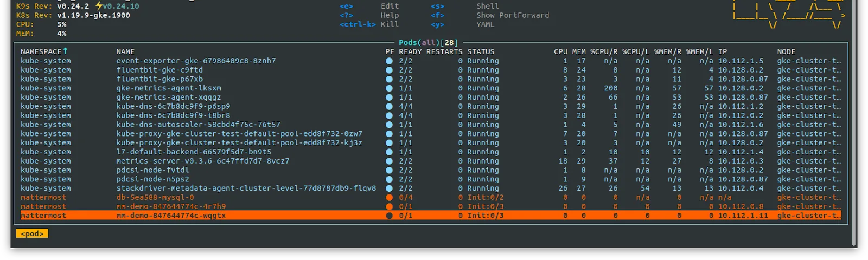This screenshot has height=260, width=868.
Task: Click the YAML shortcut label
Action: click(486, 24)
